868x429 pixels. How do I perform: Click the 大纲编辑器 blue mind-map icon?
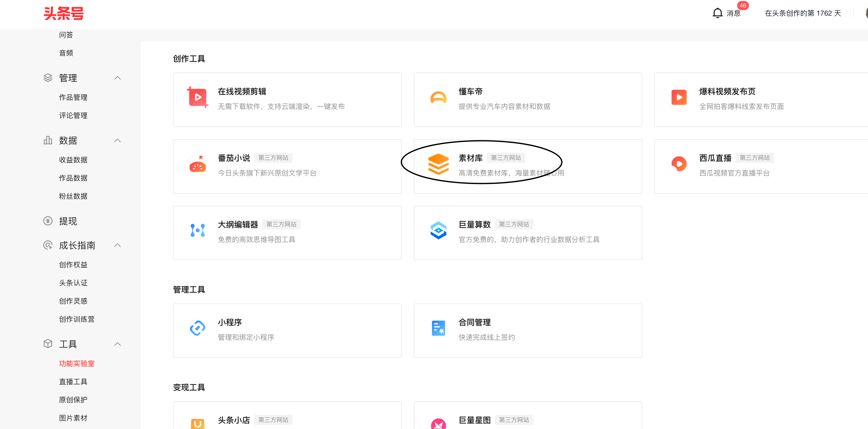click(198, 230)
